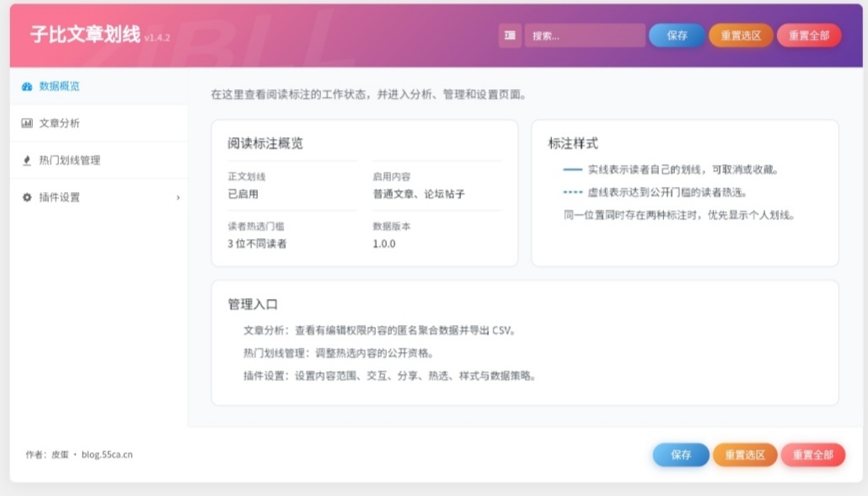
Task: Click the 热门划线管理 description line
Action: [339, 354]
